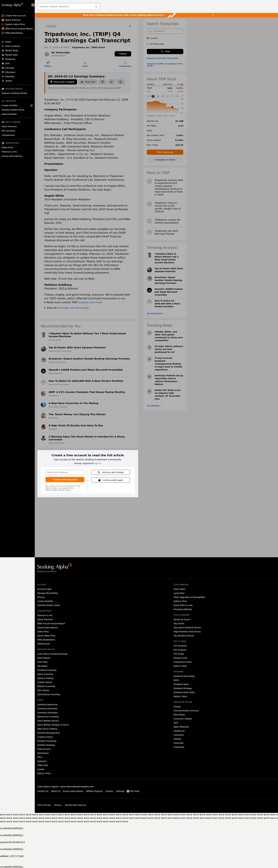Click the megaphone icon in the Earnings Summary
Viewport: 278px width, 868px height.
click(x=111, y=82)
